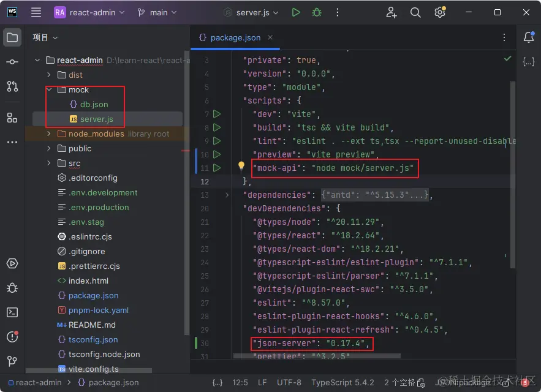This screenshot has width=541, height=392.
Task: Change file encoding UTF-8
Action: pos(289,382)
